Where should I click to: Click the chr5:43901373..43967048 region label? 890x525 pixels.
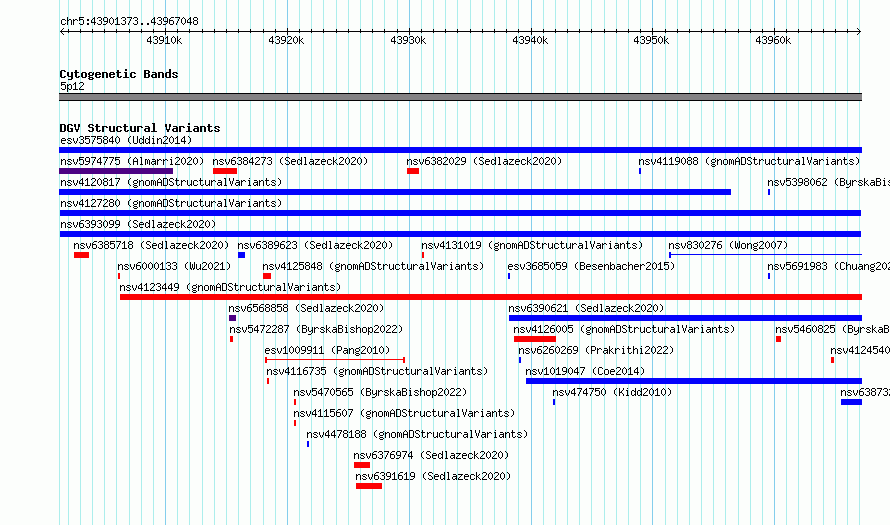pyautogui.click(x=129, y=21)
